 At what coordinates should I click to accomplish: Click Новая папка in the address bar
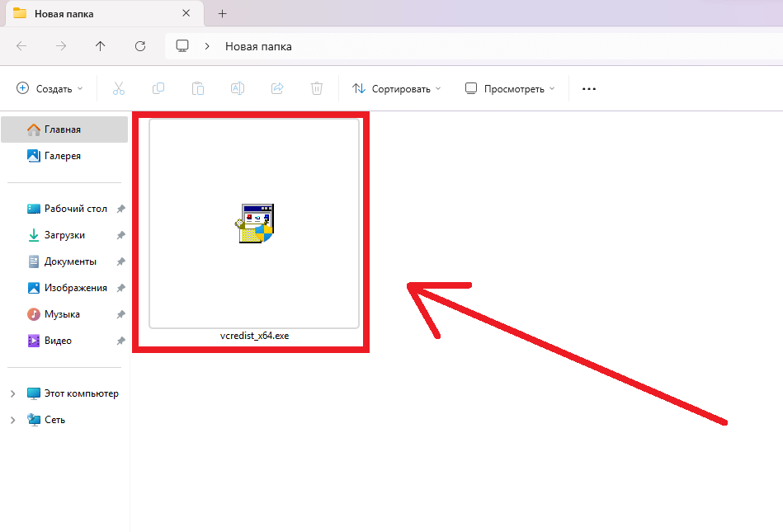[258, 46]
